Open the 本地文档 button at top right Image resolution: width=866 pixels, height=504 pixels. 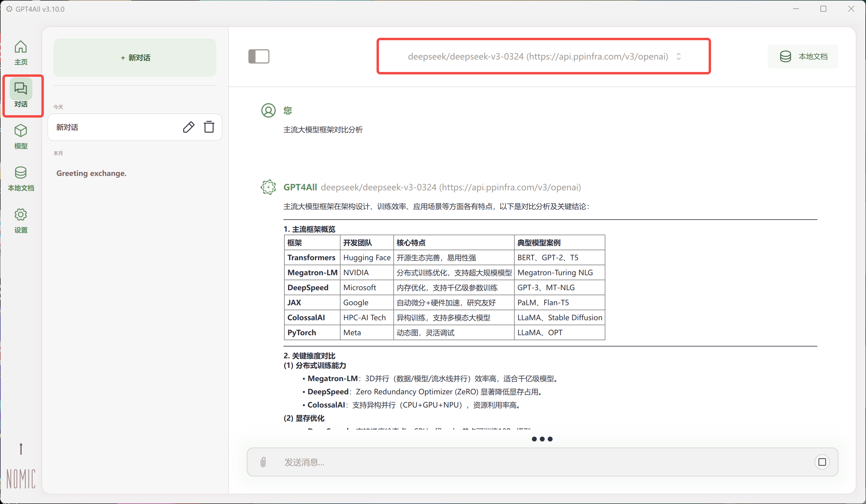point(803,56)
